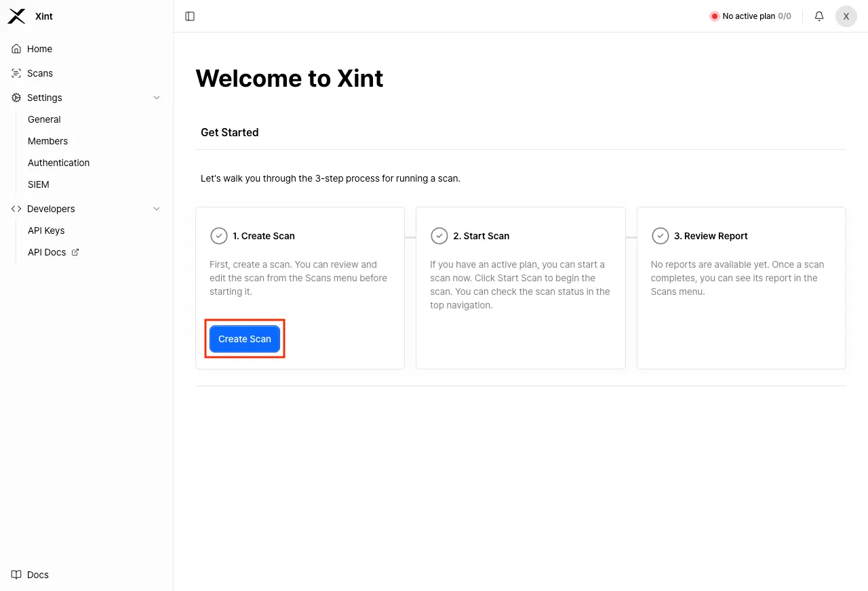Toggle the sidebar panel icon
This screenshot has height=591, width=868.
[x=189, y=16]
